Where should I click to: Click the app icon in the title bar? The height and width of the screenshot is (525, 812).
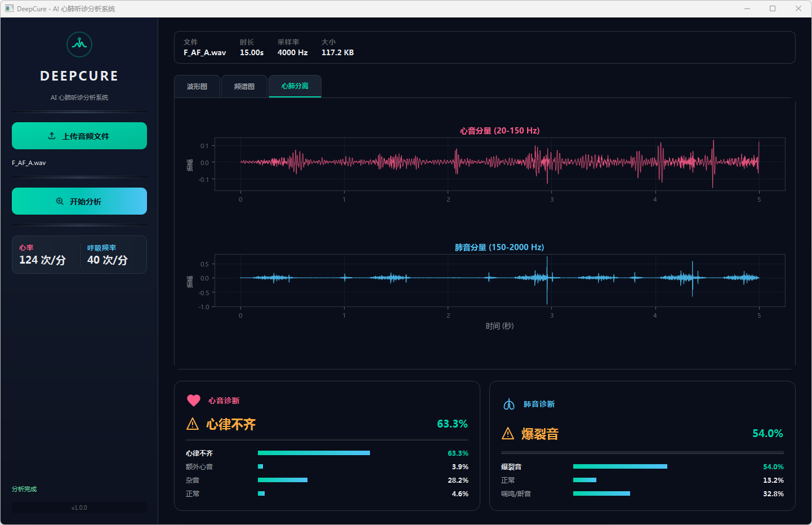coord(9,8)
